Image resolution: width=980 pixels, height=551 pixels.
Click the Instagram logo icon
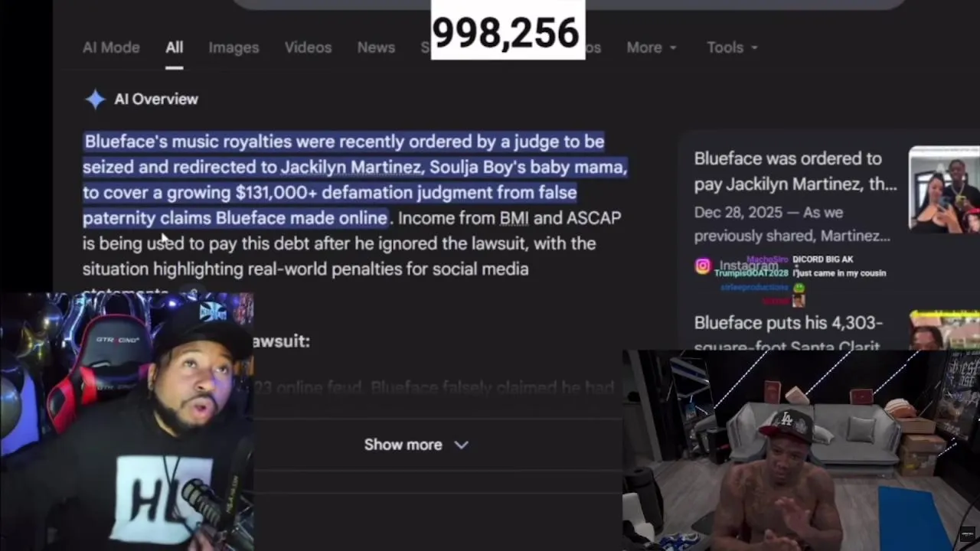click(703, 266)
